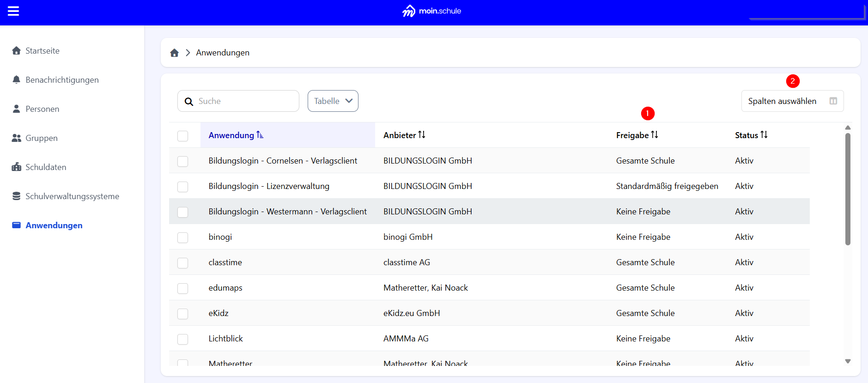Click the Gruppen people icon
This screenshot has height=383, width=868.
[x=17, y=138]
